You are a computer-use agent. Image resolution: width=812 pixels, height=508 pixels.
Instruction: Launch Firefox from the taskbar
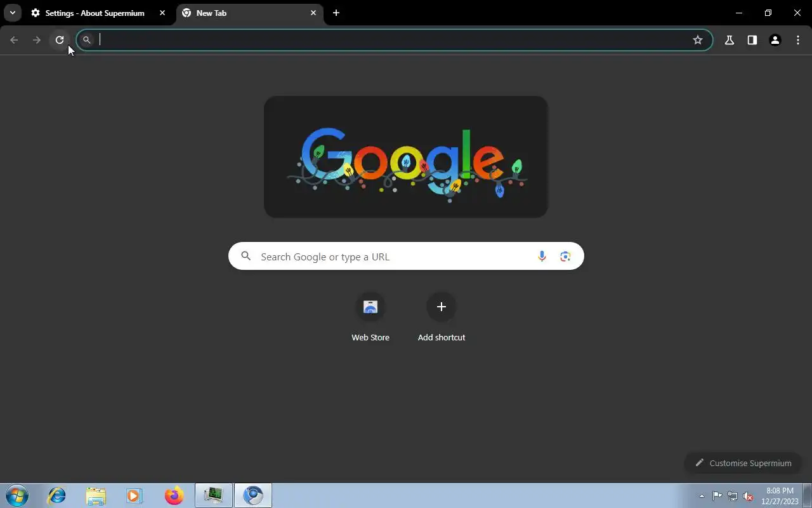point(174,495)
